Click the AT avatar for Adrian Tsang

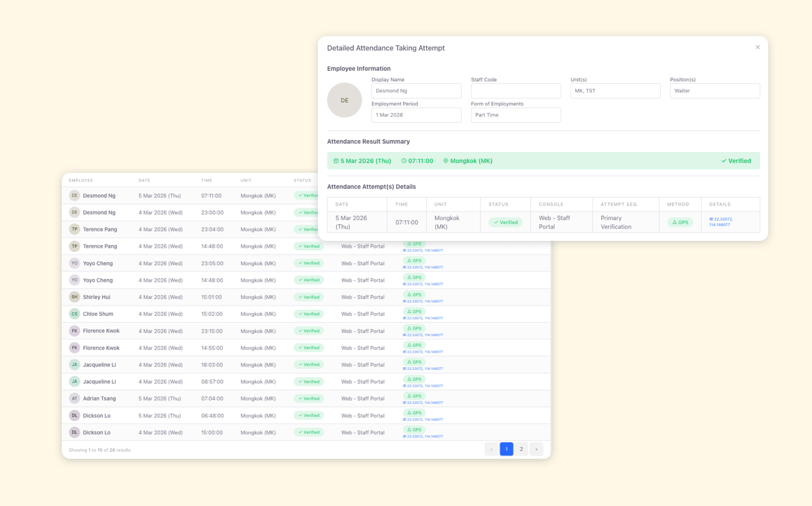[74, 398]
